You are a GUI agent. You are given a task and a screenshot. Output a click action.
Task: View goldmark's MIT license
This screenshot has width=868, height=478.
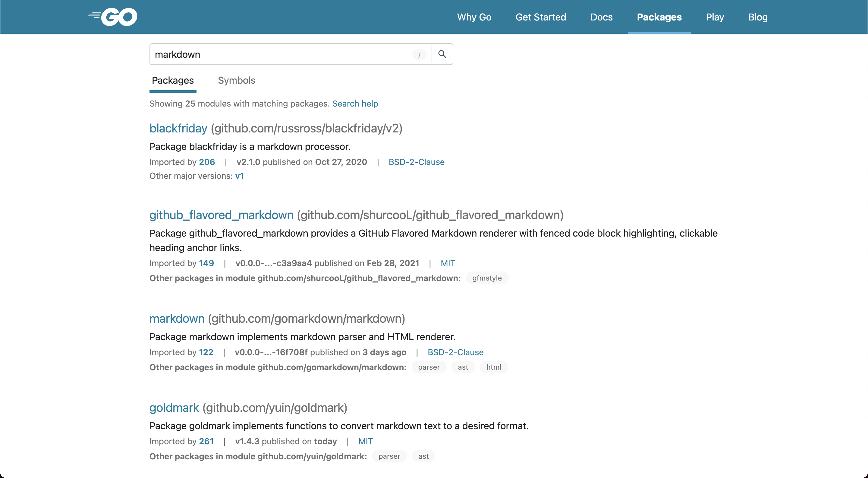click(x=365, y=441)
